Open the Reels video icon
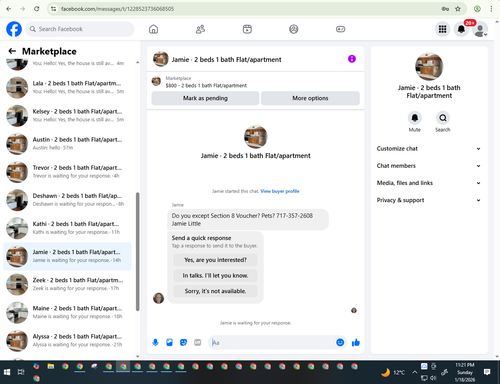Screen dimensions: 500x384 247,29
